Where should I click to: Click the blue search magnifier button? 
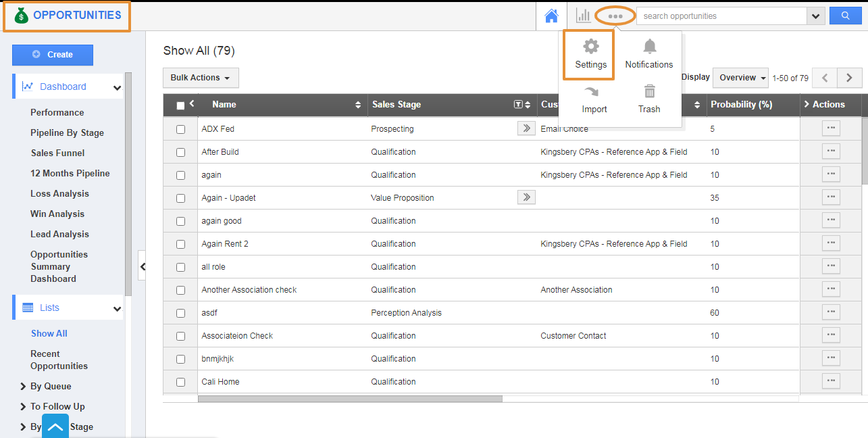844,16
